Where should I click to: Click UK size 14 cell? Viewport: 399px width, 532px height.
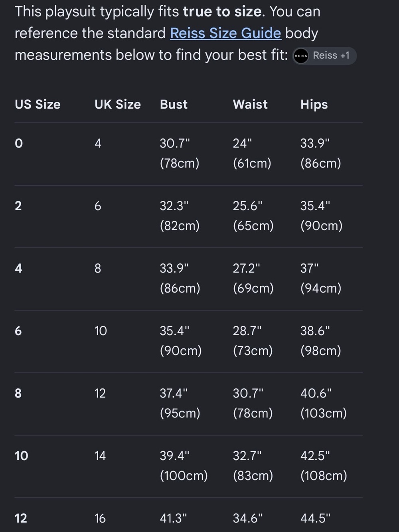tap(100, 456)
